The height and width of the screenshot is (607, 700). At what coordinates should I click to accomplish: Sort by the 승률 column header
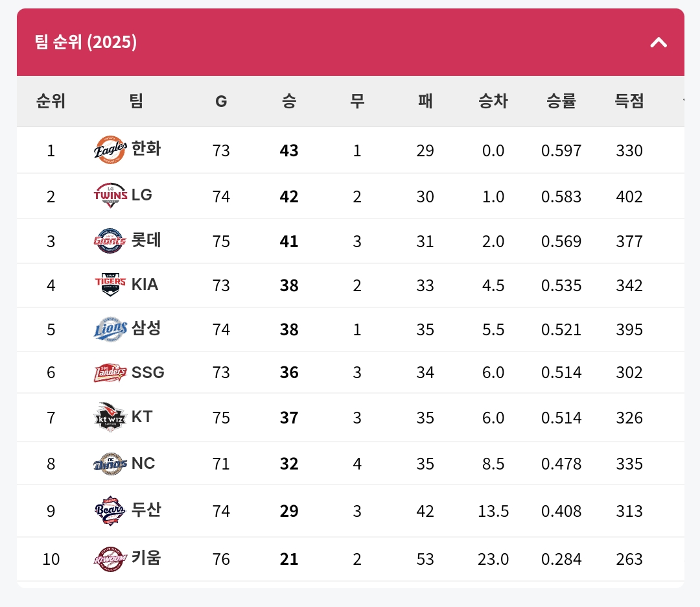coord(561,101)
